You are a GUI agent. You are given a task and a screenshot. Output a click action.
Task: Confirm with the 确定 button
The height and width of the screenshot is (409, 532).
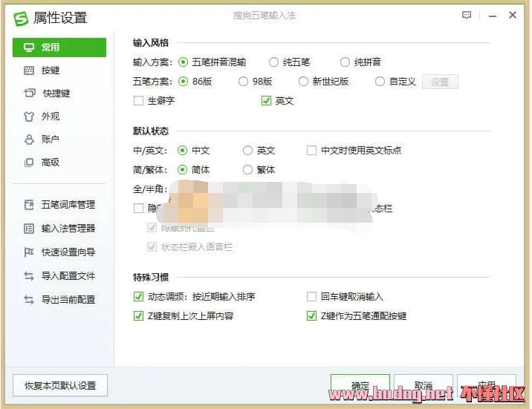(360, 385)
